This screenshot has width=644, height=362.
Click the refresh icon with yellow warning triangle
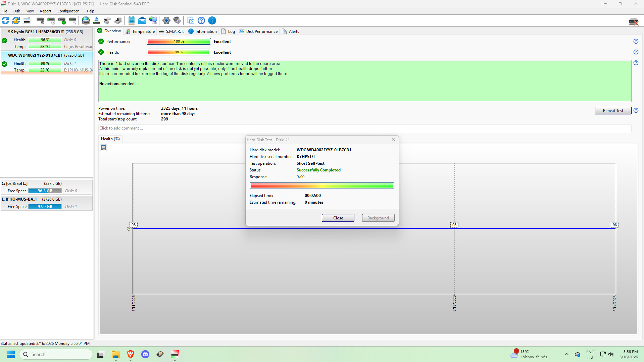coord(16,20)
